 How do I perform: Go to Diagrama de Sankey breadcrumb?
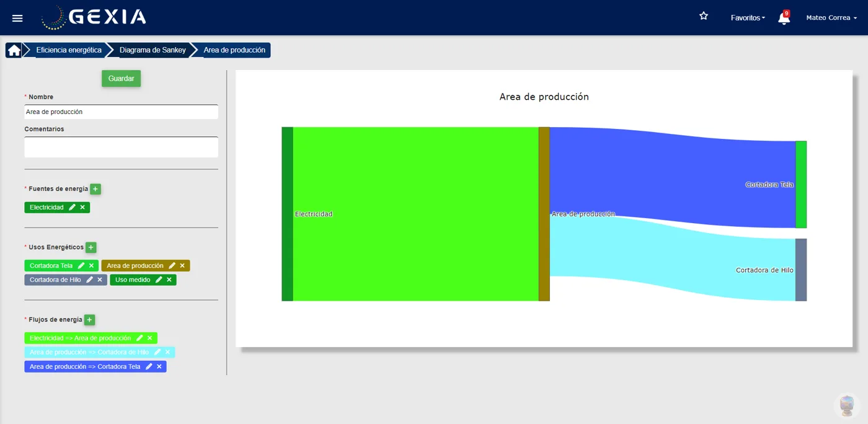[153, 50]
